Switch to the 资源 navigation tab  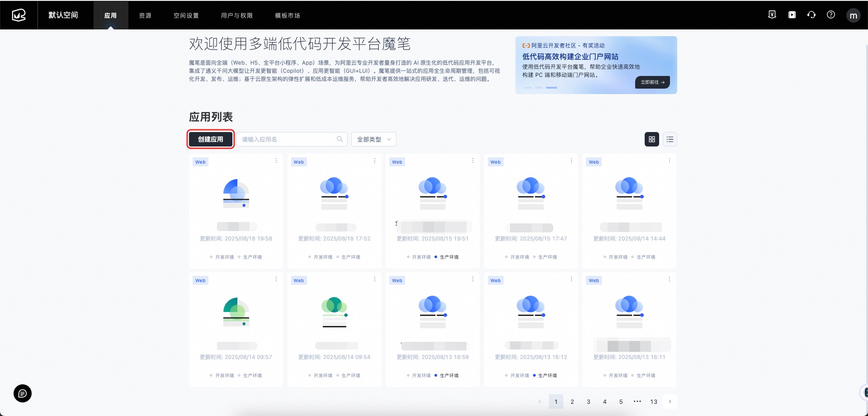pyautogui.click(x=145, y=15)
